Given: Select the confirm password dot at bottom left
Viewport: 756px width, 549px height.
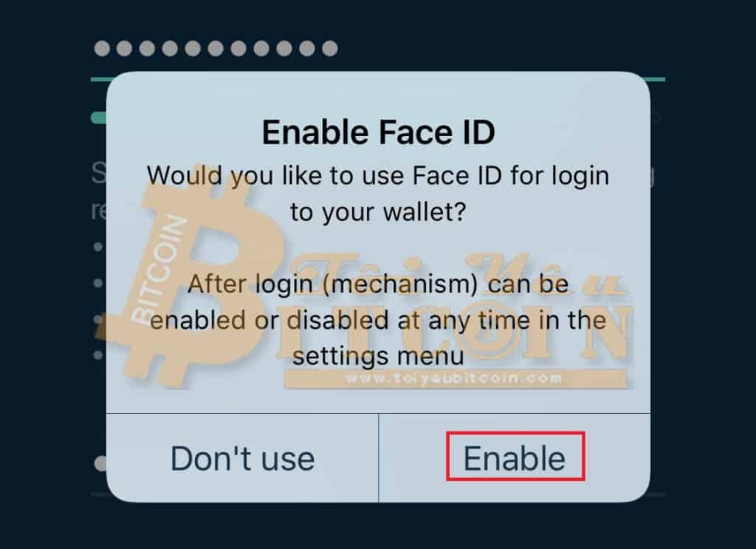Looking at the screenshot, I should [100, 463].
